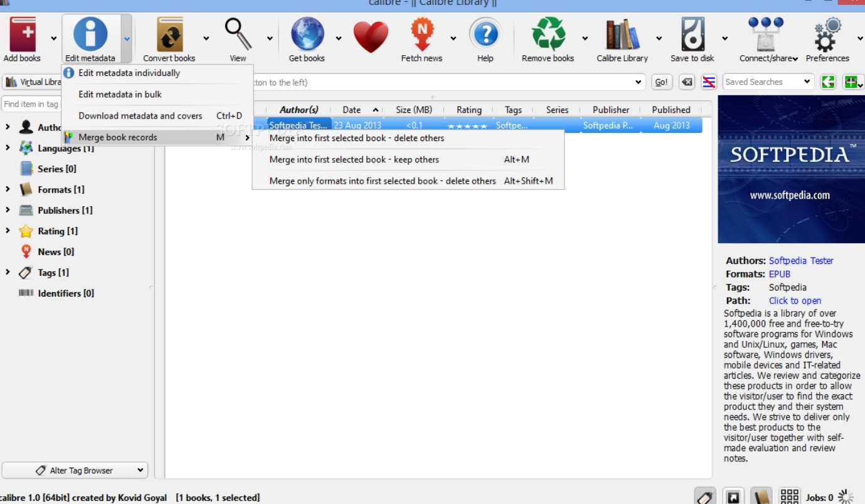865x504 pixels.
Task: Click five-star rating cell of selected book
Action: pyautogui.click(x=467, y=125)
